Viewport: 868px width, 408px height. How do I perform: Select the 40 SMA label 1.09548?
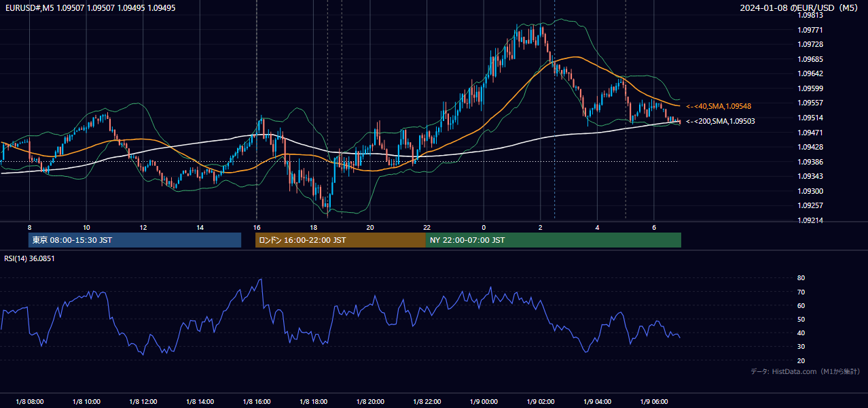pyautogui.click(x=719, y=107)
